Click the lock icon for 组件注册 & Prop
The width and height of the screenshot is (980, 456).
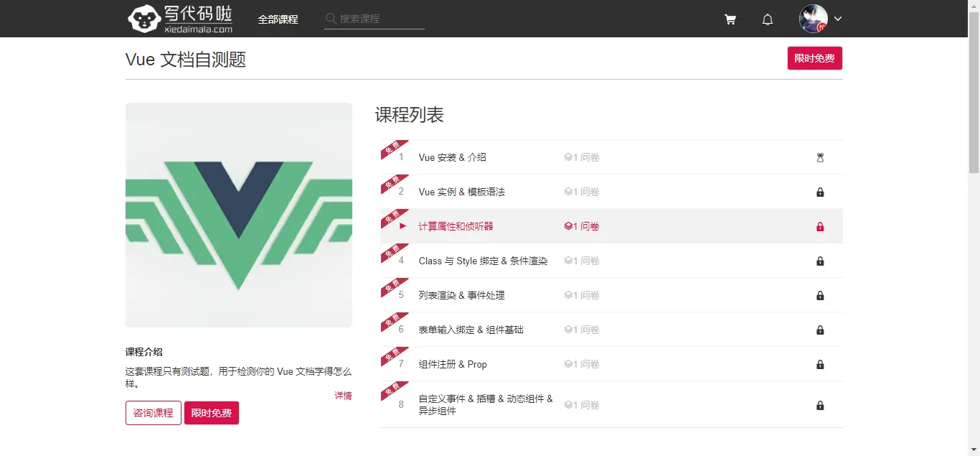[x=820, y=364]
